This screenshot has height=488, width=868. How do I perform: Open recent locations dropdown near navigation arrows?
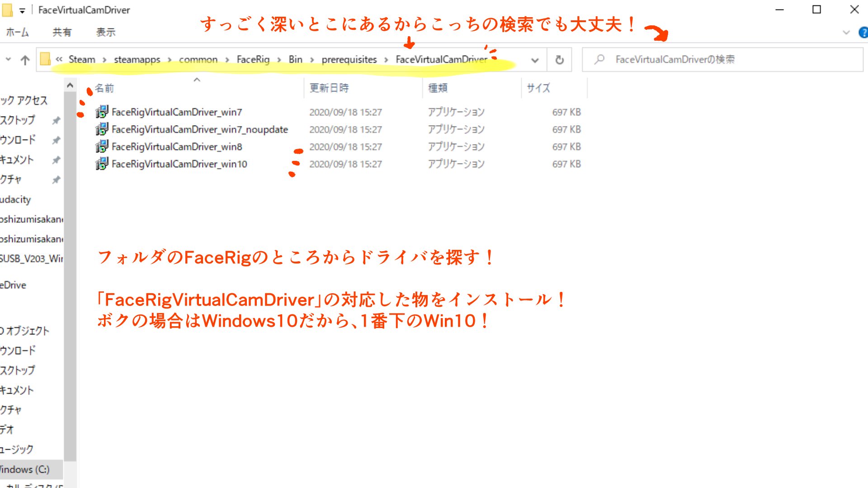8,59
